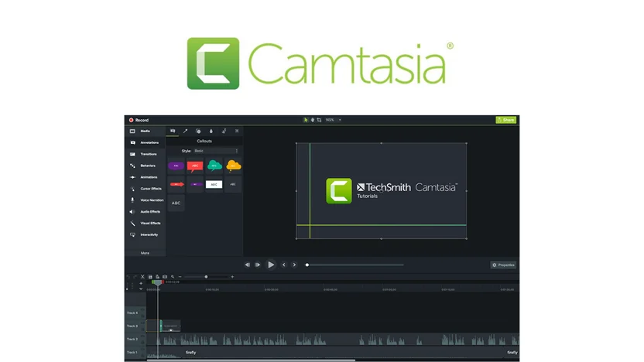Open the Media tab in the sidebar
The height and width of the screenshot is (362, 644).
[x=145, y=131]
